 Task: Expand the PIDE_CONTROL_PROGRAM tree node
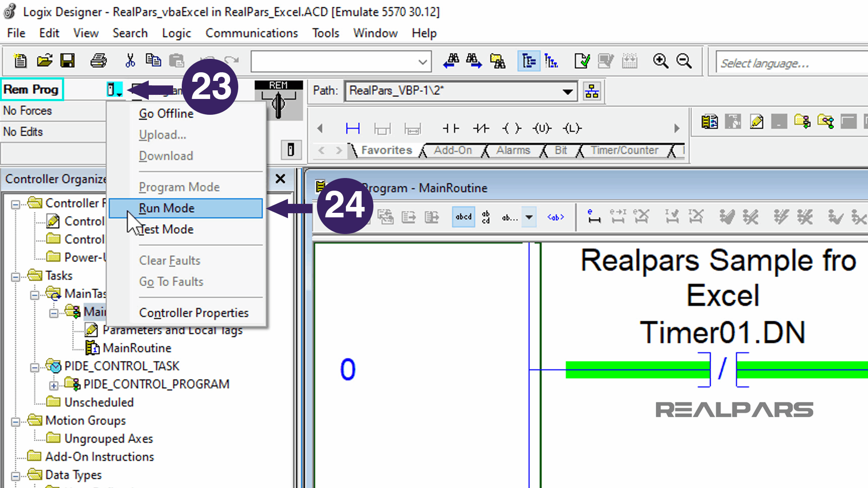click(x=54, y=385)
